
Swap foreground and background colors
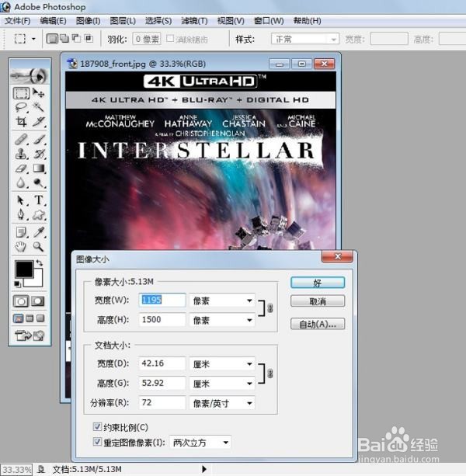point(40,263)
